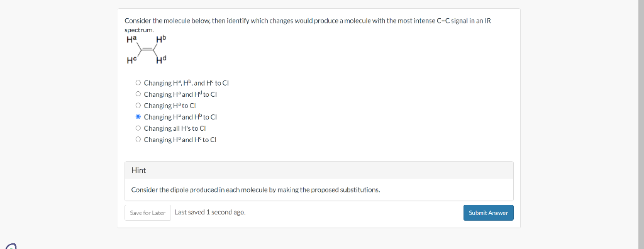Click the selected Ha and Hb to Cl radio
Viewport: 644px width, 249px height.
click(138, 117)
